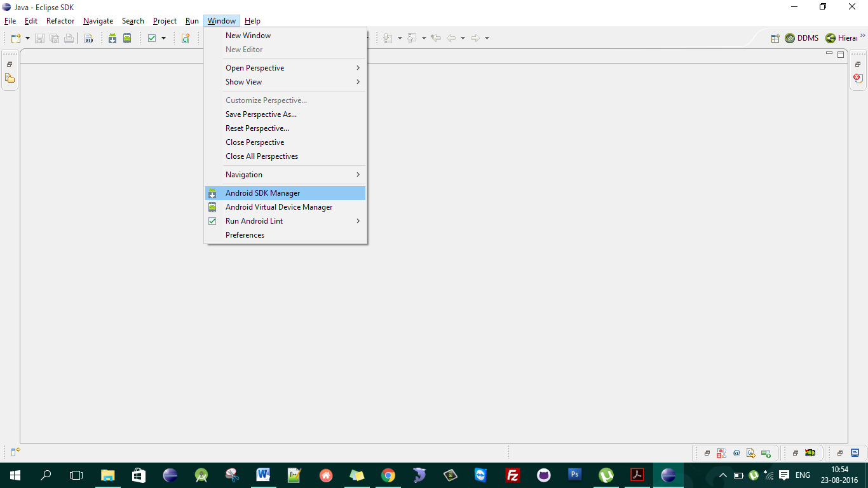Switch to the DDMS perspective
This screenshot has height=488, width=868.
(802, 38)
